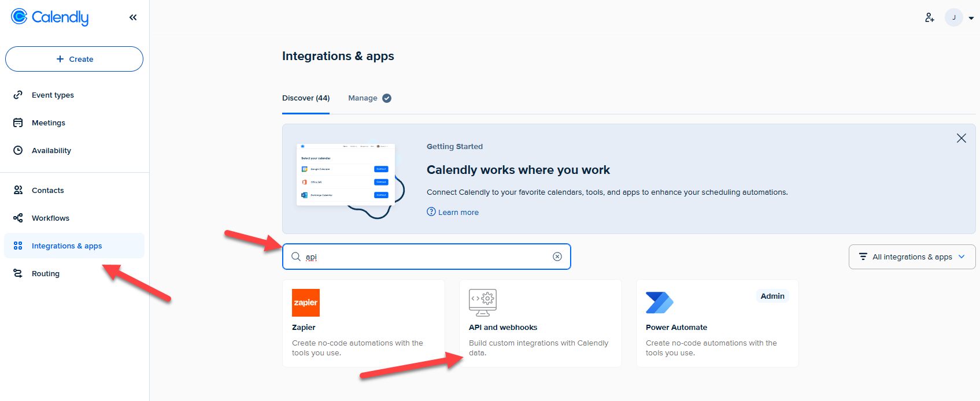Image resolution: width=980 pixels, height=401 pixels.
Task: Open Availability in sidebar
Action: (74, 150)
